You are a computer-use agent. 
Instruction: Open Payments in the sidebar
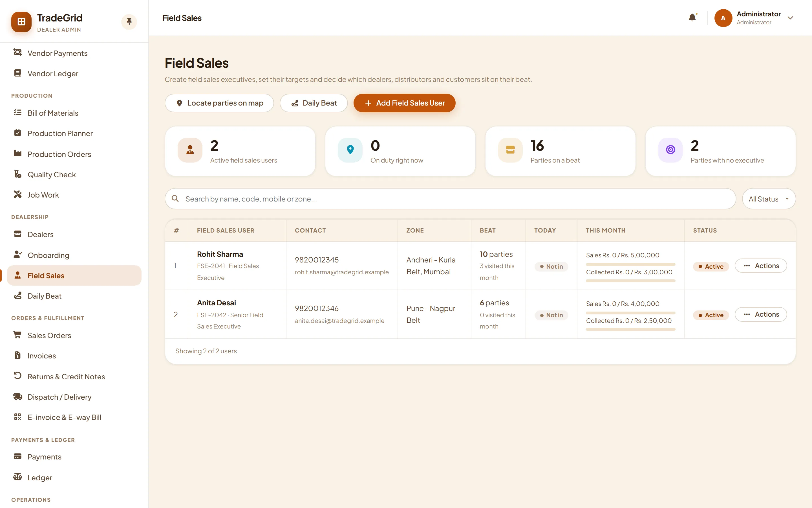click(74, 457)
